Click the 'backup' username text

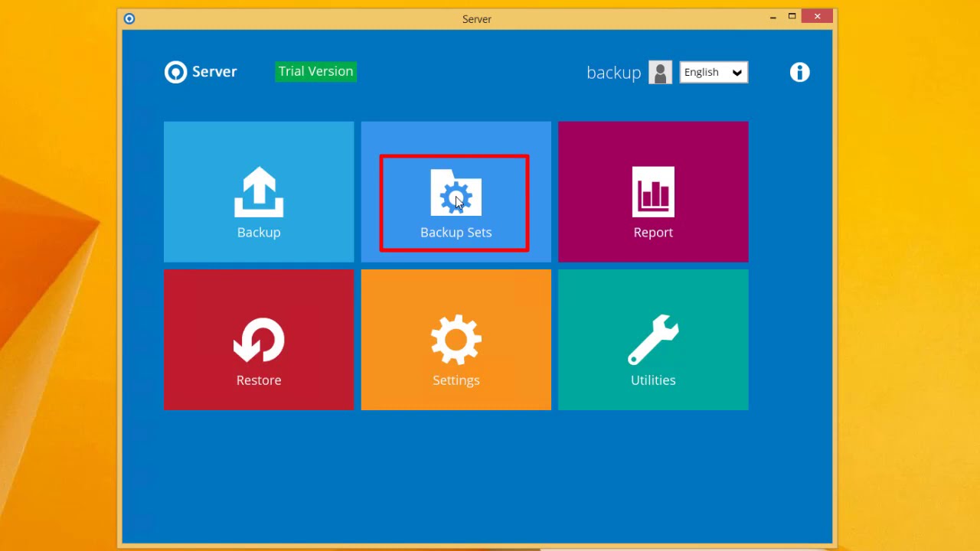click(x=613, y=73)
